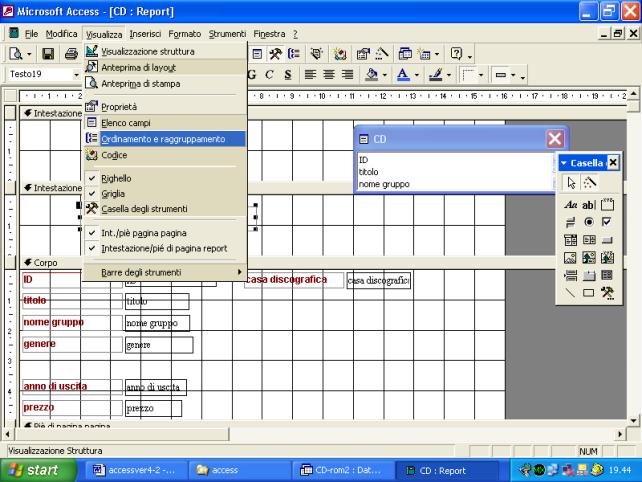Screen dimensions: 642x482
Task: Click the Fill/Back Color bucket swatch
Action: (371, 75)
